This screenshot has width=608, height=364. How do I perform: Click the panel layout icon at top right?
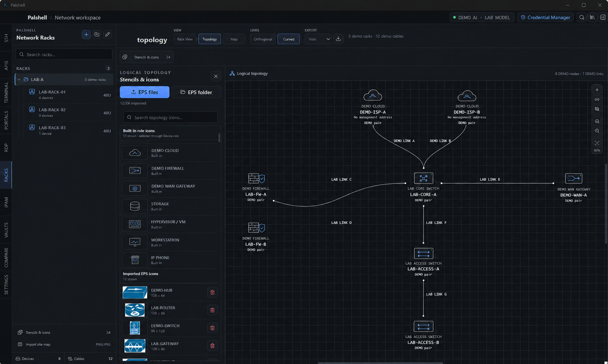pyautogui.click(x=603, y=17)
